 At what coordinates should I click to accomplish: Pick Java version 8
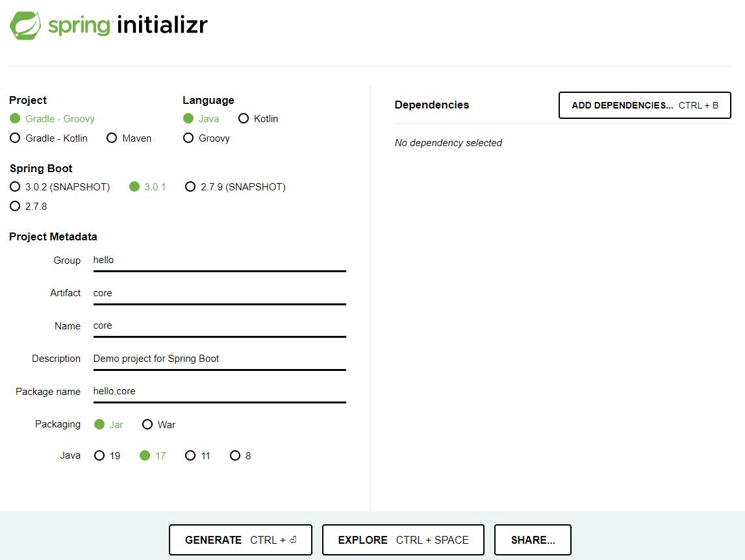[240, 456]
